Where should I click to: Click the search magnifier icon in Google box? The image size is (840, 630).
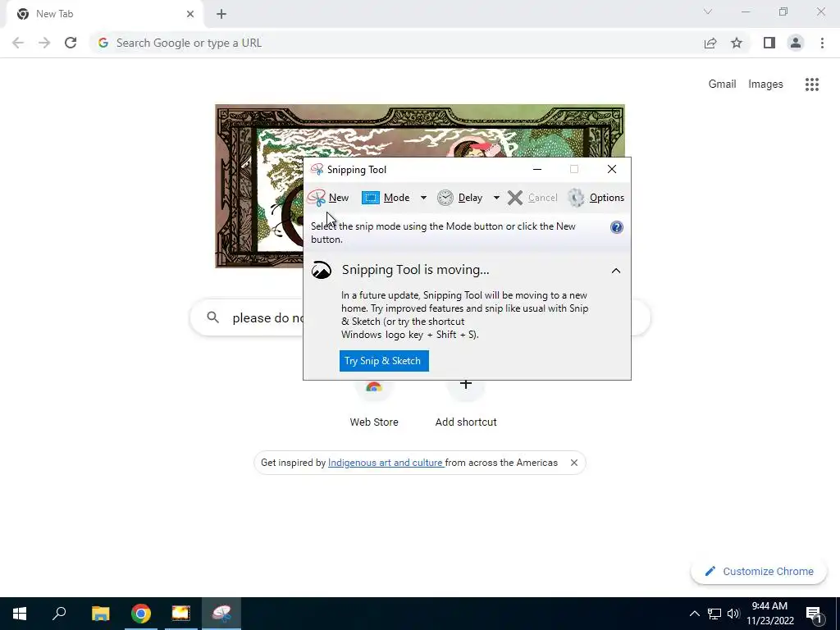coord(212,317)
